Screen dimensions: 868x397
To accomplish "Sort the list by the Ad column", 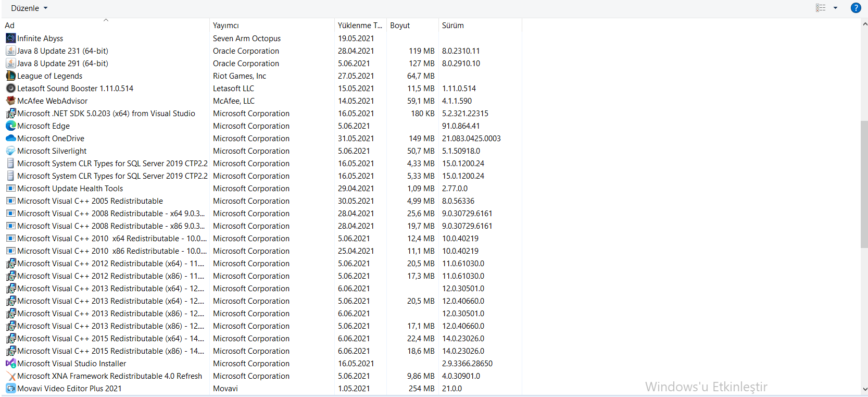I will click(x=106, y=25).
